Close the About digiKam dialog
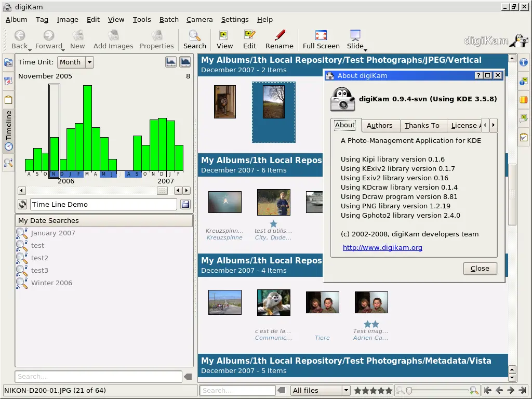Screen dimensions: 532x399 click(x=479, y=268)
